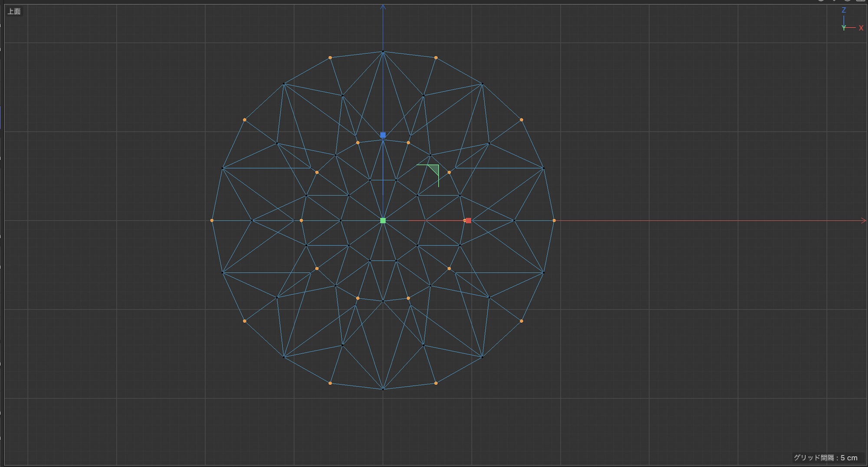This screenshot has height=467, width=868.
Task: Click the red X-axis arrowhead at far right
Action: click(x=863, y=220)
